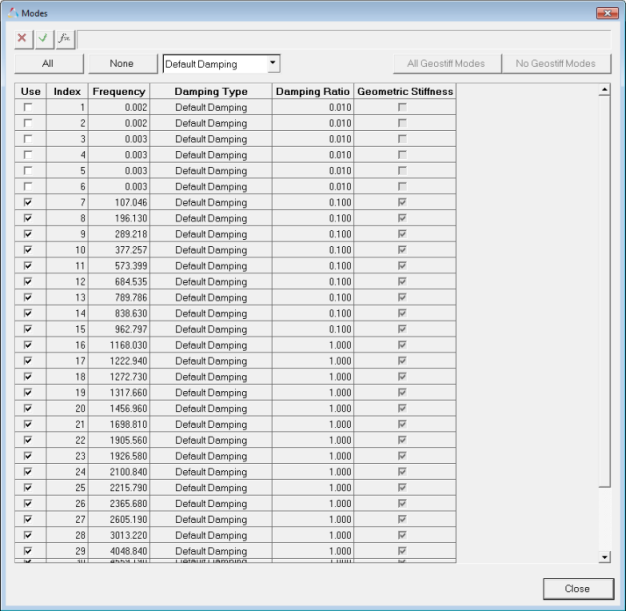
Task: Toggle Geometric Stiffness checkbox for mode 7
Action: [402, 202]
